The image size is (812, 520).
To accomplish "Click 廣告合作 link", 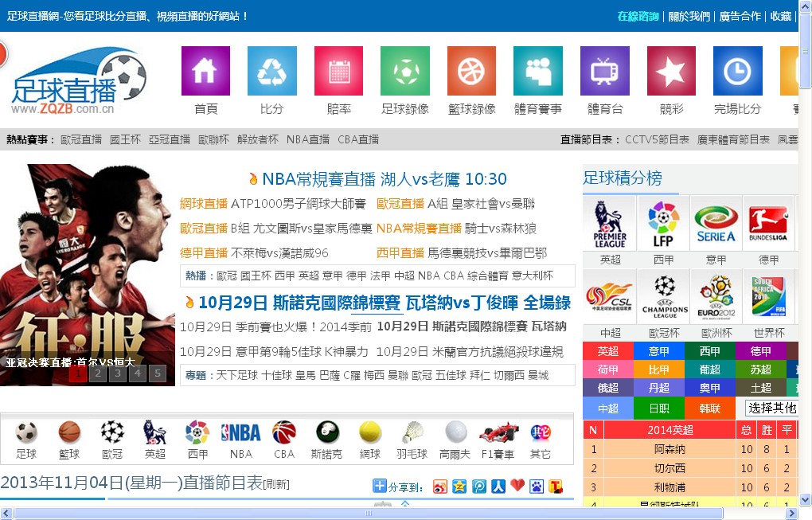I will [x=740, y=16].
